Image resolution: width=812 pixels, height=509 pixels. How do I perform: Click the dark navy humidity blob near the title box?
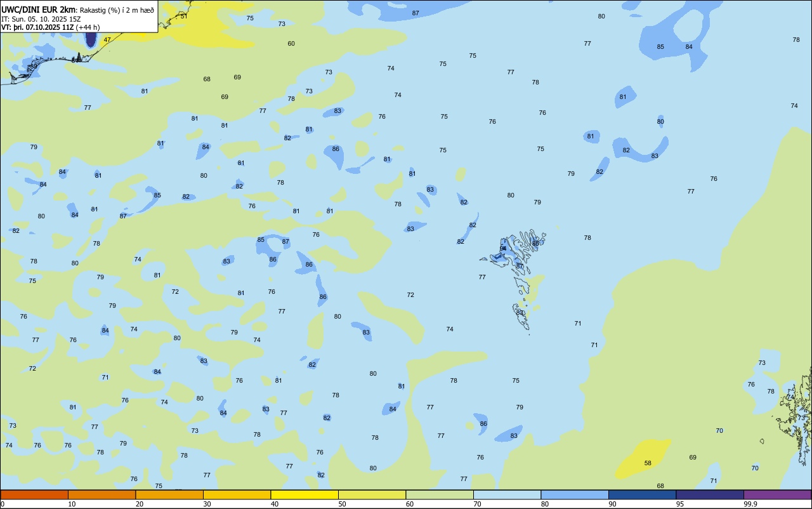(91, 39)
